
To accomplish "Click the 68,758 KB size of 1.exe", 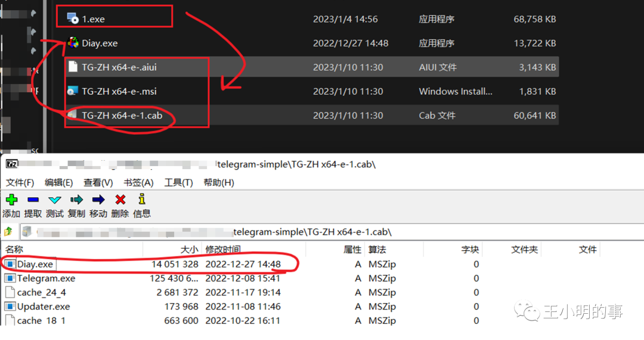I will [535, 19].
